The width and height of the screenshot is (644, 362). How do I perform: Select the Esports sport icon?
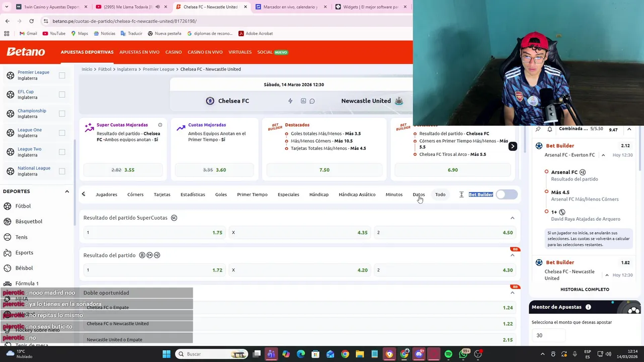(x=8, y=252)
